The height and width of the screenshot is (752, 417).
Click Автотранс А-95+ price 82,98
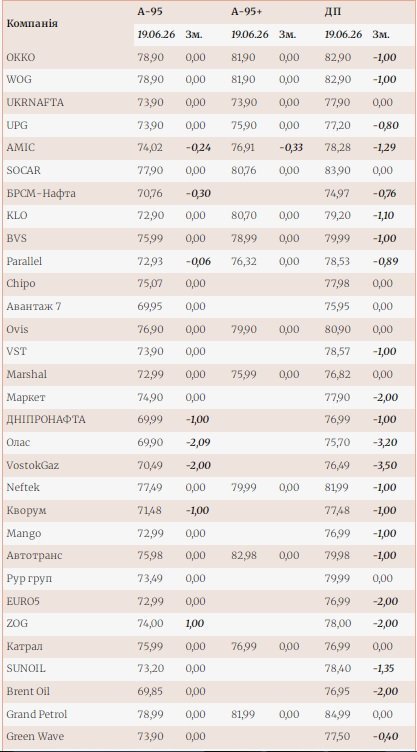pyautogui.click(x=244, y=555)
